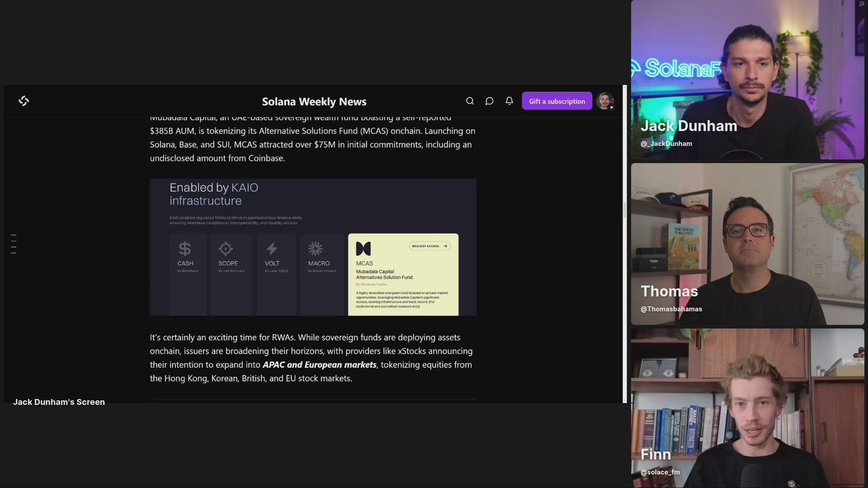Open the profile avatar menu
868x488 pixels.
click(605, 101)
